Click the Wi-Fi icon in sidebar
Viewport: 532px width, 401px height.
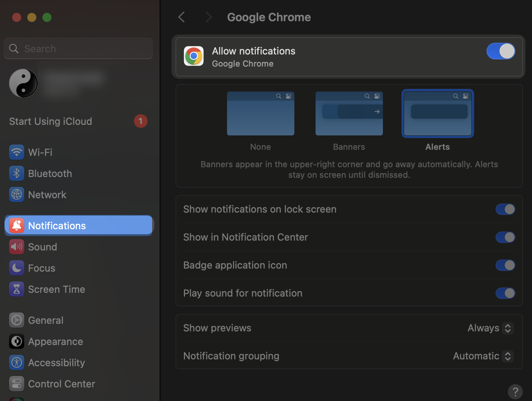tap(17, 152)
